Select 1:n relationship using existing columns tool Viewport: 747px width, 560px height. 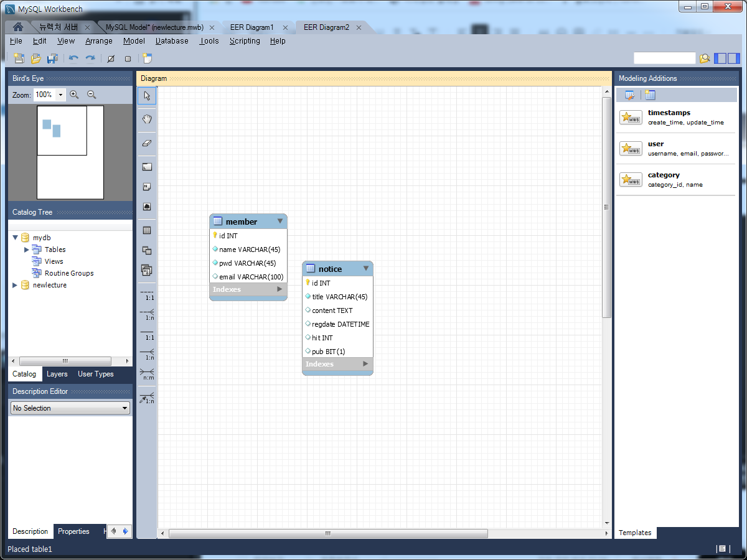(147, 398)
